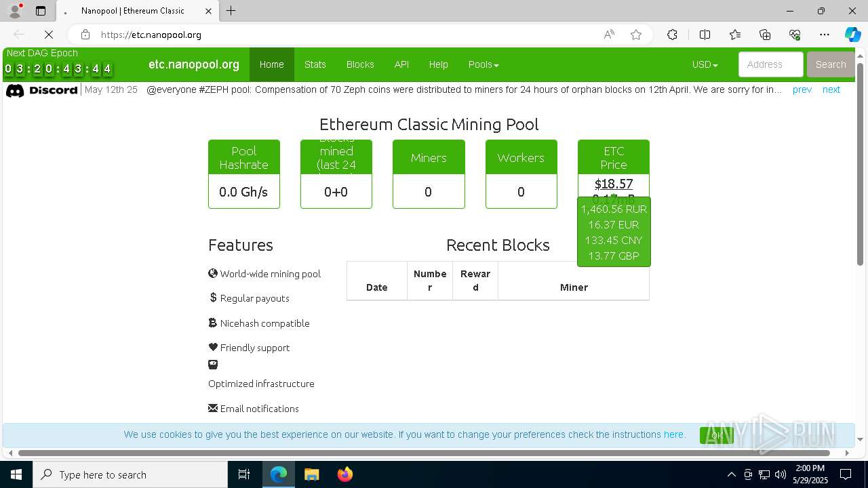Open the volume control
The image size is (868, 488).
[x=781, y=474]
